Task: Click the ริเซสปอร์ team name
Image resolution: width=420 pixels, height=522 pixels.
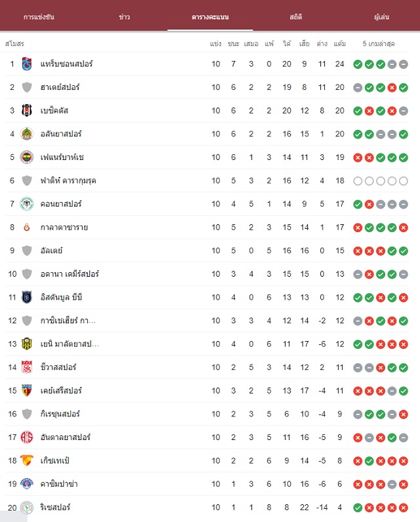Action: [55, 508]
